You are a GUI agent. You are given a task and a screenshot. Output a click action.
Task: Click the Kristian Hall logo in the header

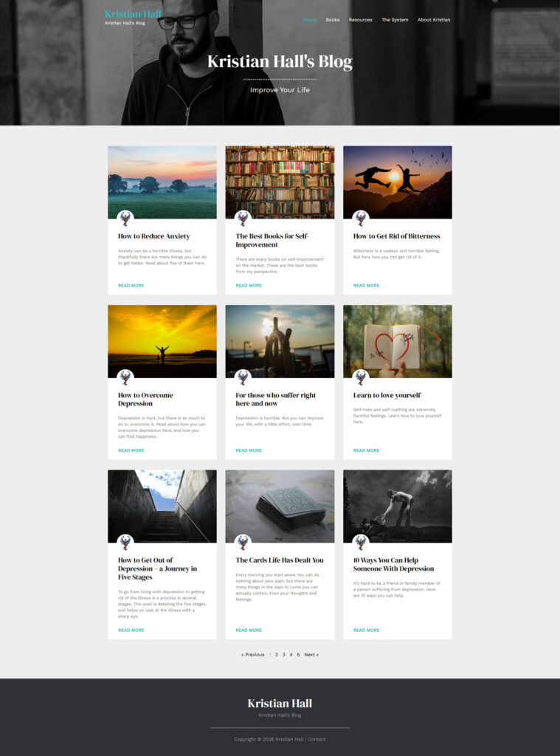pyautogui.click(x=133, y=14)
